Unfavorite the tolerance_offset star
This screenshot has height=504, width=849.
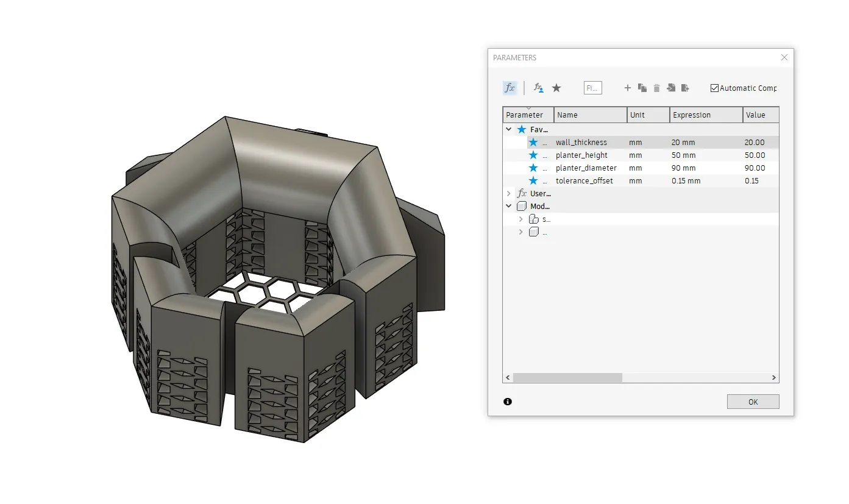coord(533,180)
